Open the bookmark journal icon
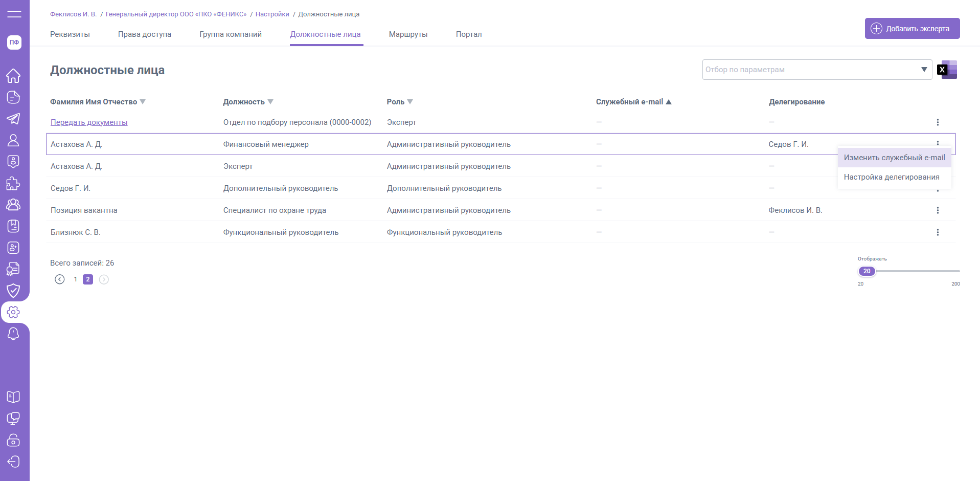The width and height of the screenshot is (980, 481). (13, 226)
